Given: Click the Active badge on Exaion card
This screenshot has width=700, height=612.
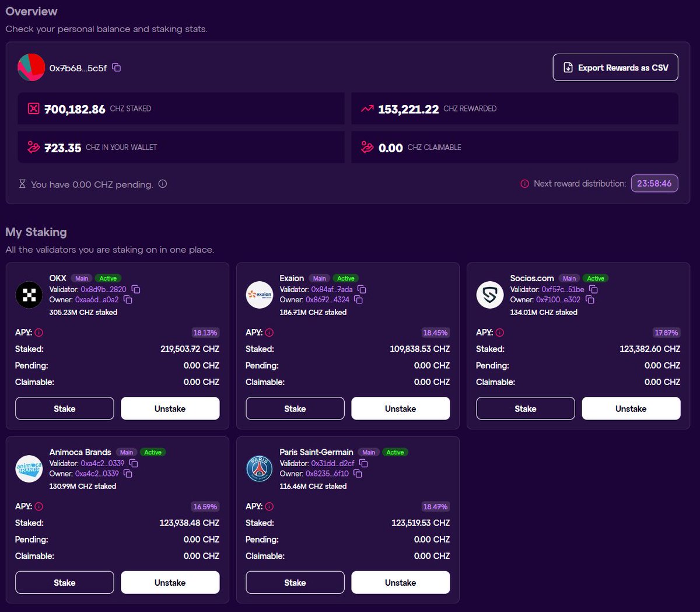Looking at the screenshot, I should [346, 278].
